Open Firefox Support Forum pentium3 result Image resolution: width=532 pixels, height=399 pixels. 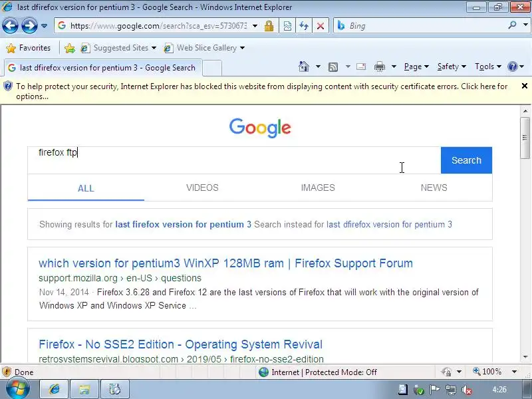[x=225, y=263]
